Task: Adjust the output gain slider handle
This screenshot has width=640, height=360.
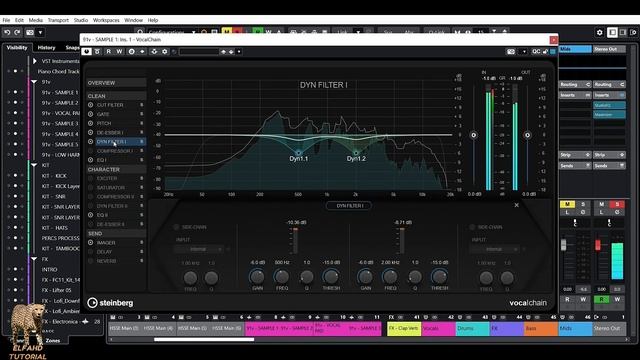Action: (x=527, y=135)
